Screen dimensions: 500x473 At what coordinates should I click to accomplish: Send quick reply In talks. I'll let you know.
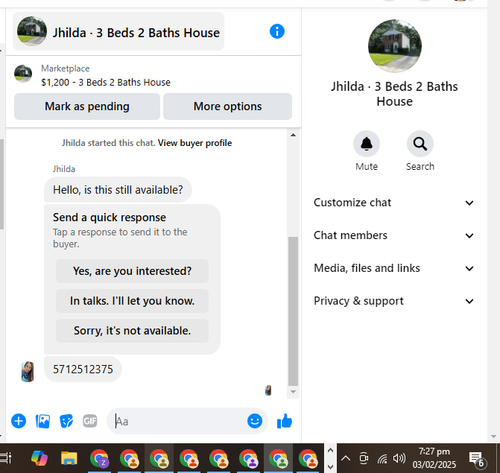[132, 301]
